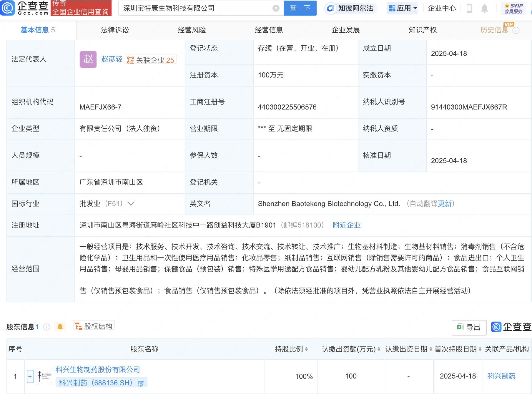Switch to the 法律诉讼 tab
This screenshot has height=395, width=532.
(x=115, y=30)
